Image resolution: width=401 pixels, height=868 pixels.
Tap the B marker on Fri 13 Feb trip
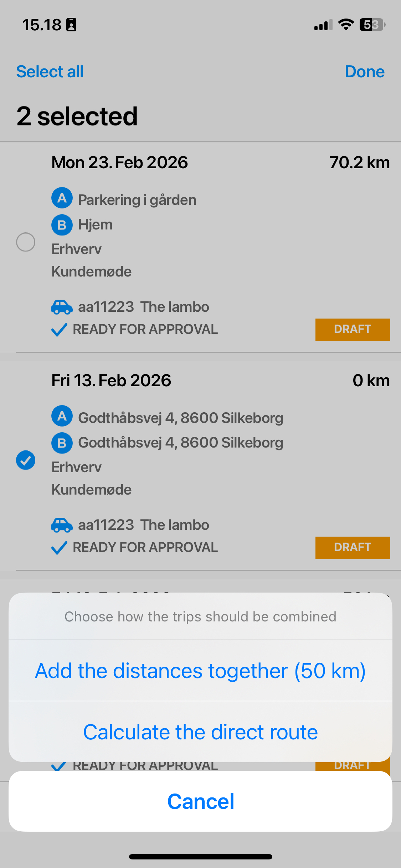62,443
